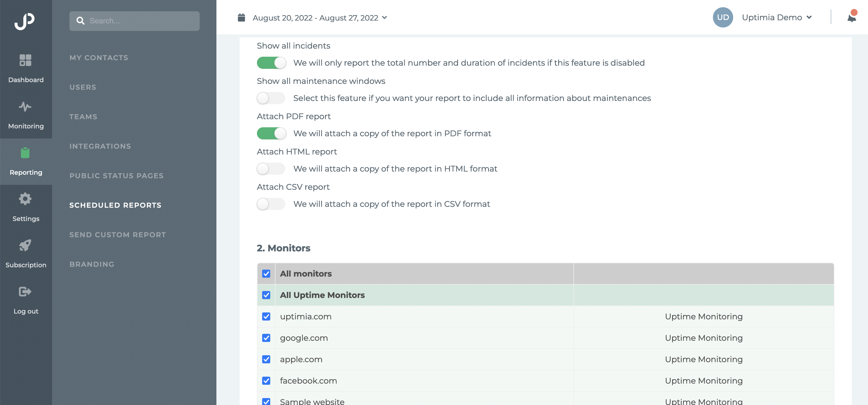The width and height of the screenshot is (868, 405).
Task: Enable the Show all maintenance windows toggle
Action: [271, 98]
